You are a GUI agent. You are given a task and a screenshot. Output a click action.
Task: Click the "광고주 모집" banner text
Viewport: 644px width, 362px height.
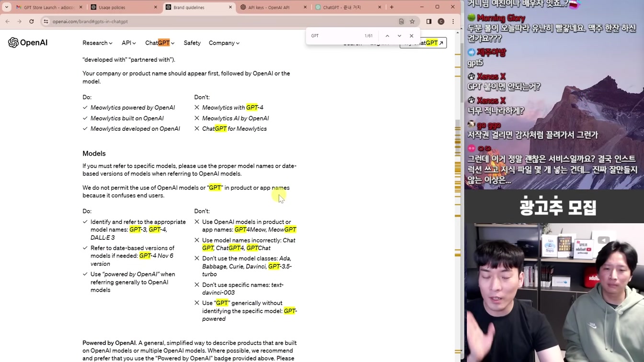558,207
